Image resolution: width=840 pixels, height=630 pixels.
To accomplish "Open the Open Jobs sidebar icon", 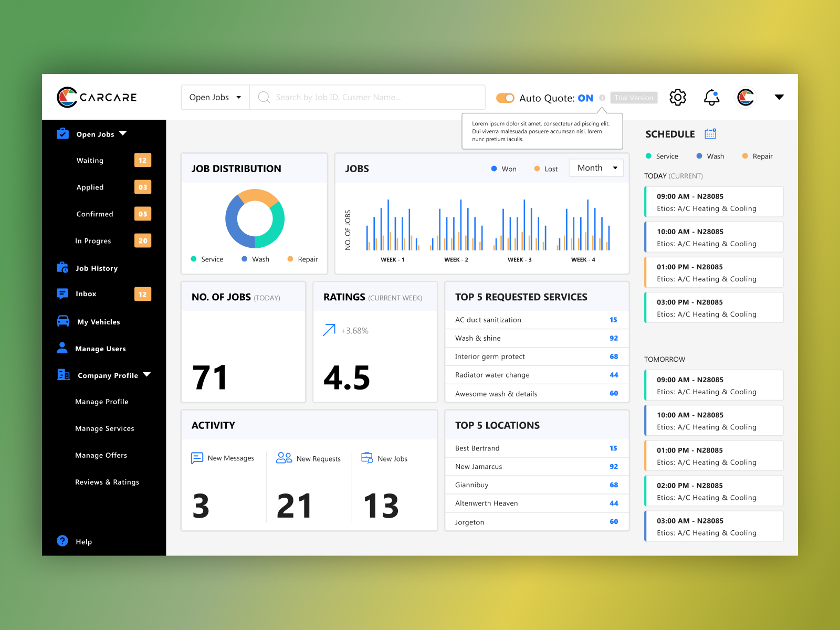I will pyautogui.click(x=62, y=134).
